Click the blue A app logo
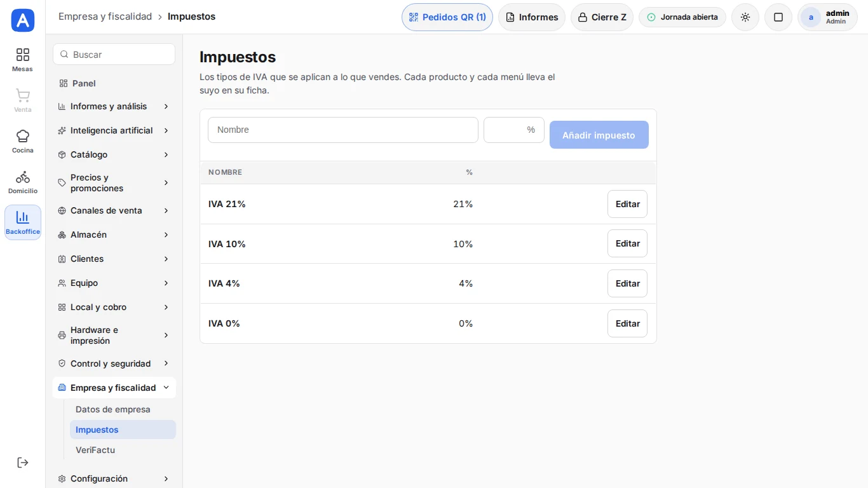The height and width of the screenshot is (488, 868). point(23,20)
